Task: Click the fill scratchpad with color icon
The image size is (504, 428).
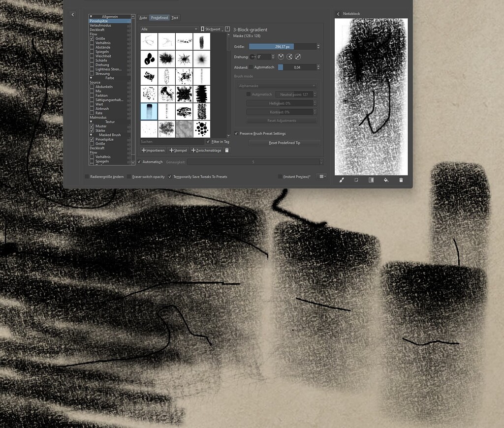Action: click(386, 180)
